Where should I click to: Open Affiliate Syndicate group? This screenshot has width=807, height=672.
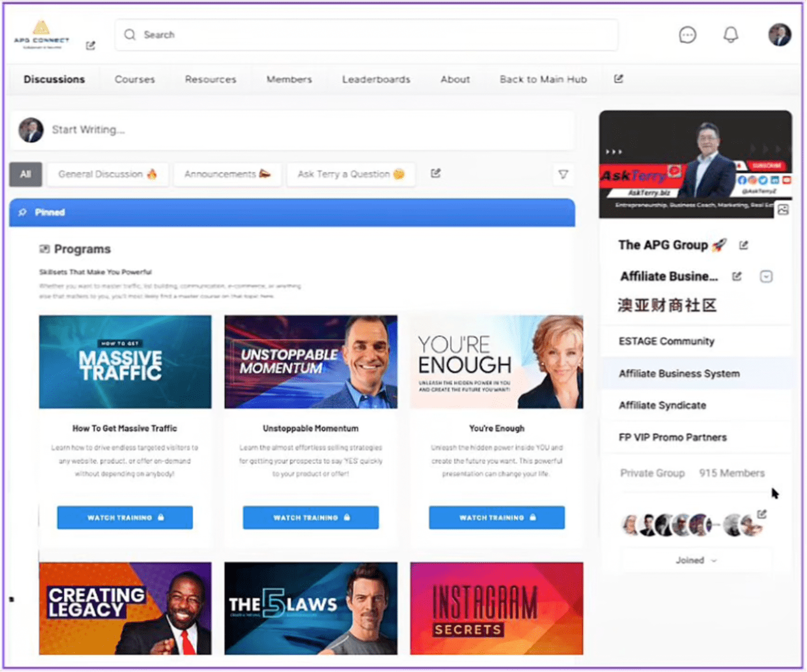pyautogui.click(x=696, y=405)
